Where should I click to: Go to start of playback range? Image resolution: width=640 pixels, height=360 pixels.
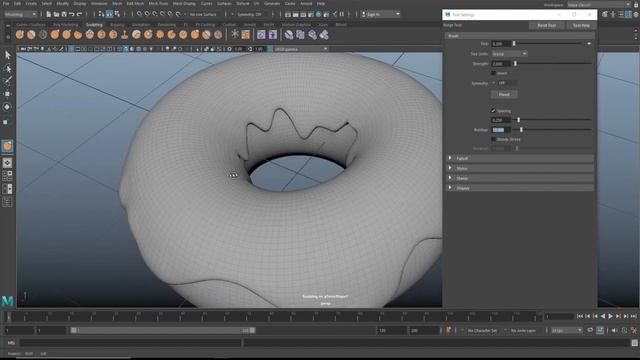[x=580, y=316]
